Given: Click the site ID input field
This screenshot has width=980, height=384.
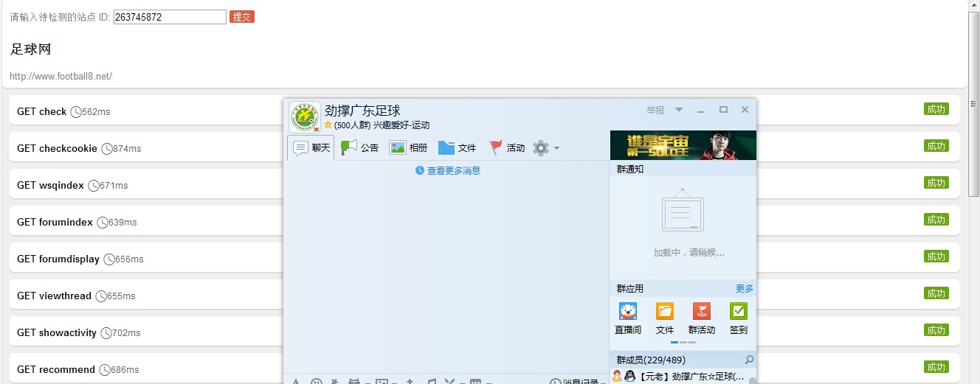Looking at the screenshot, I should 170,17.
